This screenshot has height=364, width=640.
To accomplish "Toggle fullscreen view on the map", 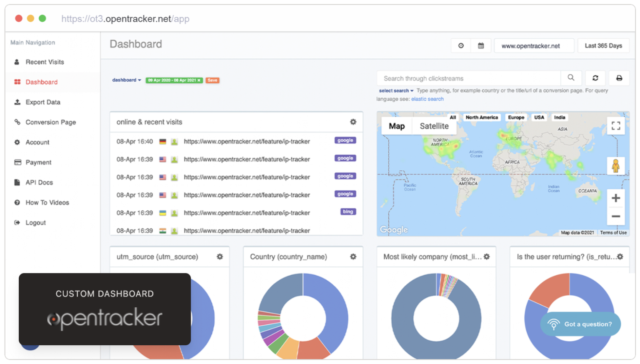I will [615, 126].
